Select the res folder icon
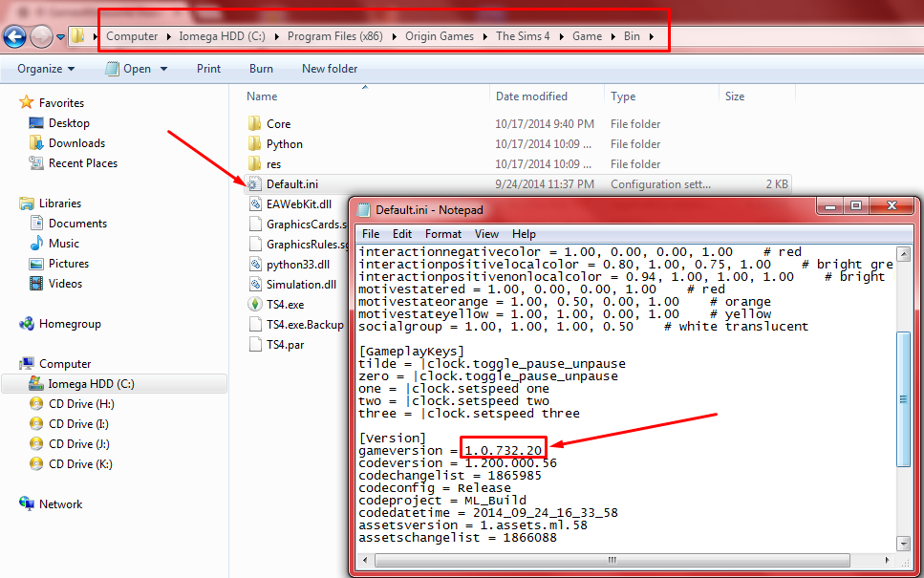 point(254,163)
